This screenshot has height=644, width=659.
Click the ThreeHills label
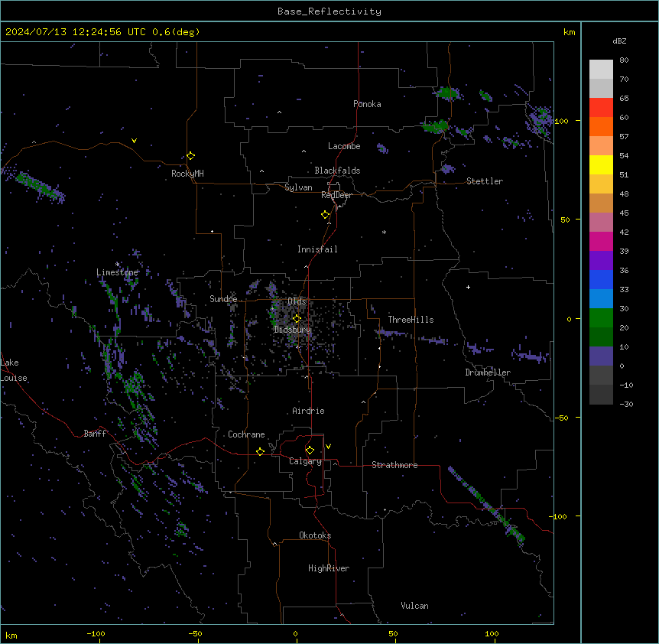(411, 320)
